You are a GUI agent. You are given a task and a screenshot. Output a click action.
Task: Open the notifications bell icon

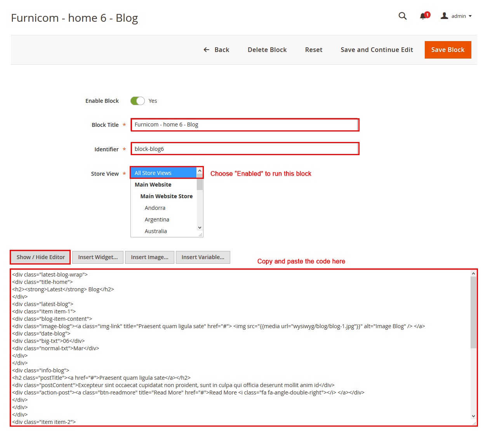[424, 16]
